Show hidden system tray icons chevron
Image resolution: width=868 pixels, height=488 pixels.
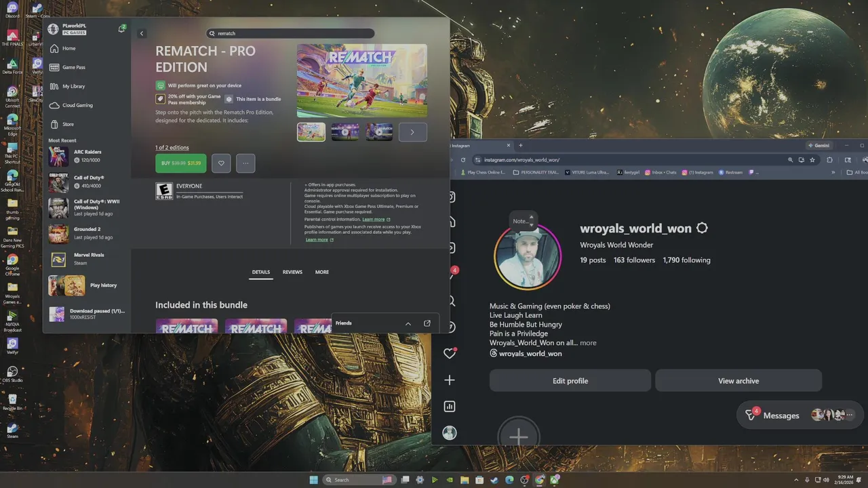pos(797,480)
